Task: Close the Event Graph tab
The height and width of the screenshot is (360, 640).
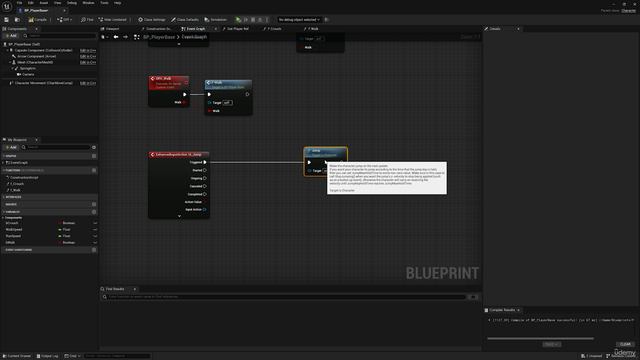Action: (216, 29)
